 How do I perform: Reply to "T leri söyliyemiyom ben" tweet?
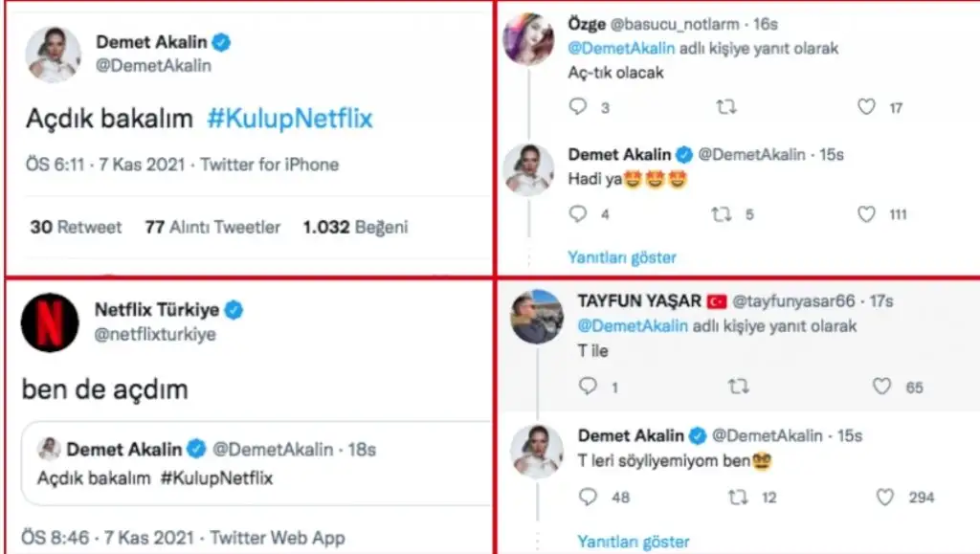coord(590,497)
